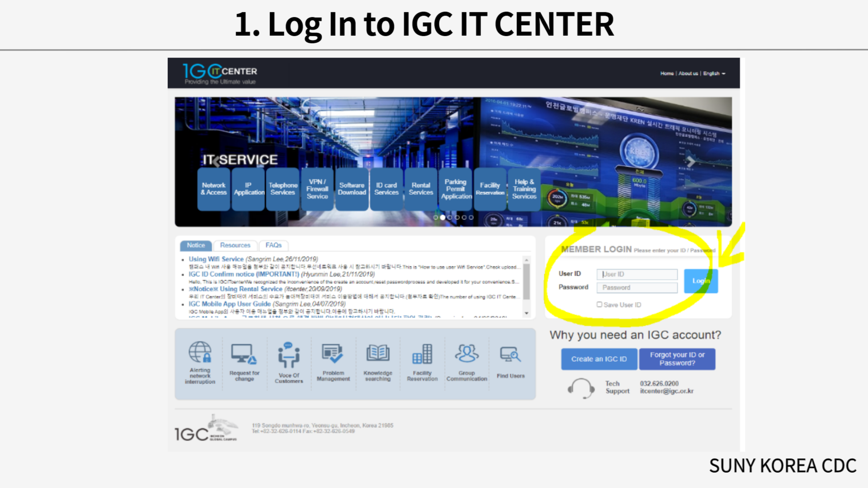Click the Alerting network interruption icon
This screenshot has height=488, width=868.
tap(200, 352)
